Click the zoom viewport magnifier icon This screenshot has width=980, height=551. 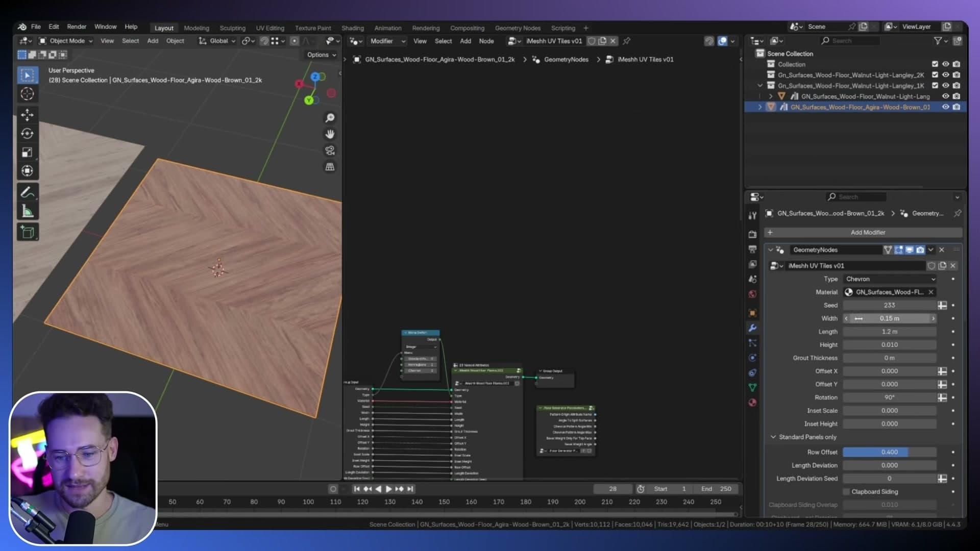330,118
